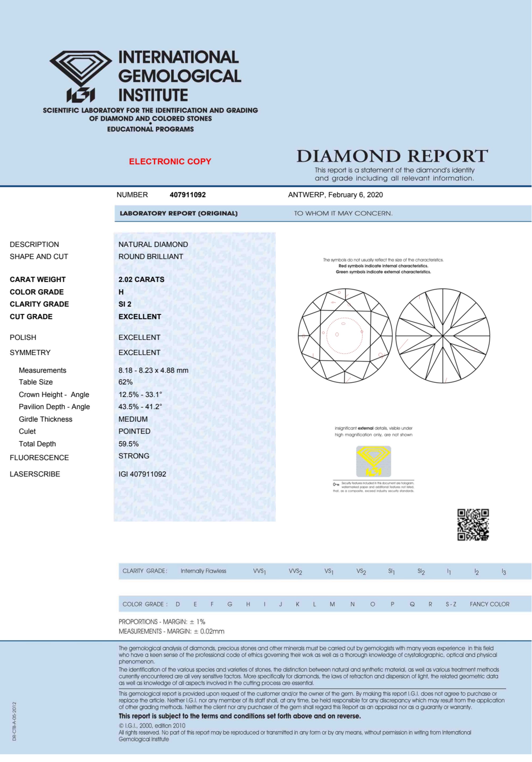Screen dimensions: 532x762
Task: Click the pavilion view diamond diagram
Action: [x=442, y=336]
